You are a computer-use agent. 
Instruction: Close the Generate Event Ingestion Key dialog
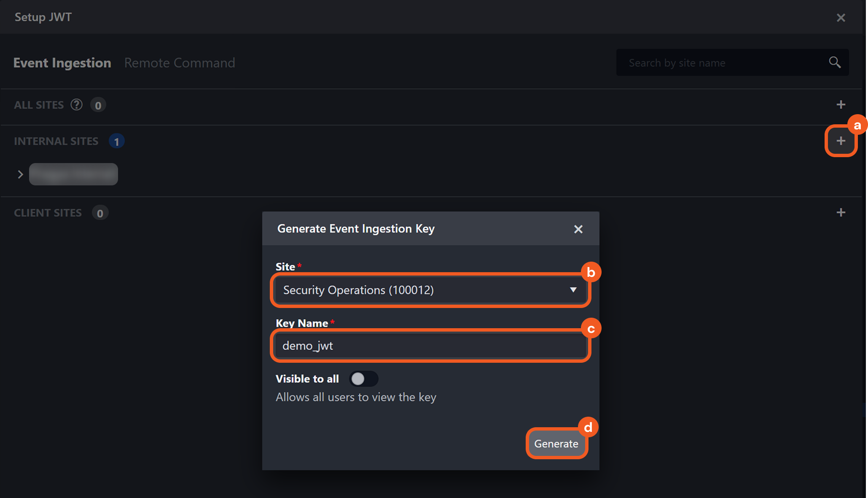click(578, 229)
